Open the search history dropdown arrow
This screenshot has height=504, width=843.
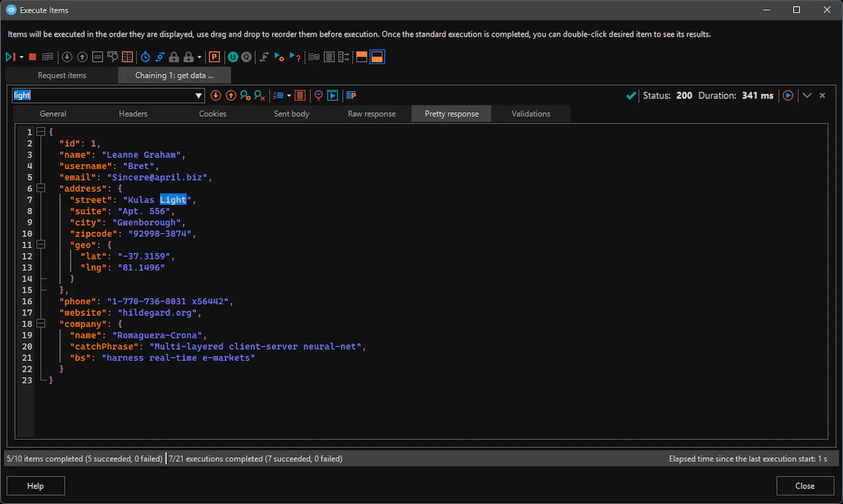(x=199, y=95)
